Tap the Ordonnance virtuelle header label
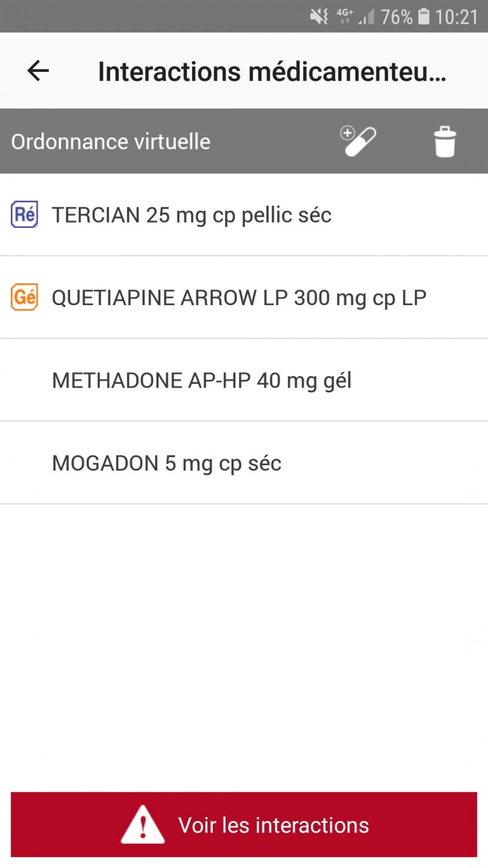Screen dimensions: 488x868 coord(110,142)
